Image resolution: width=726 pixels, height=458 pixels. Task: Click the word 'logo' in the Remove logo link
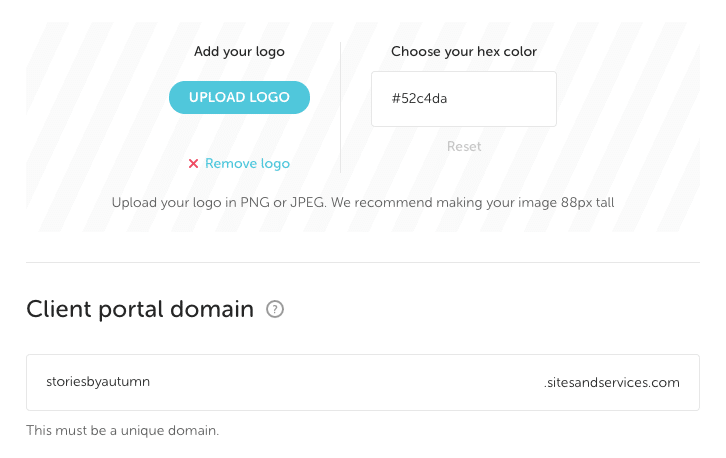click(274, 164)
